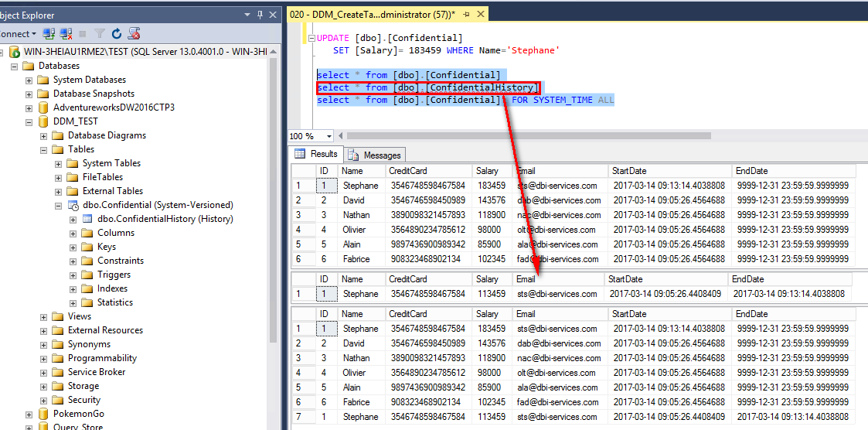Click the FOR SYSTEM_TIME ALL query text

pos(563,101)
